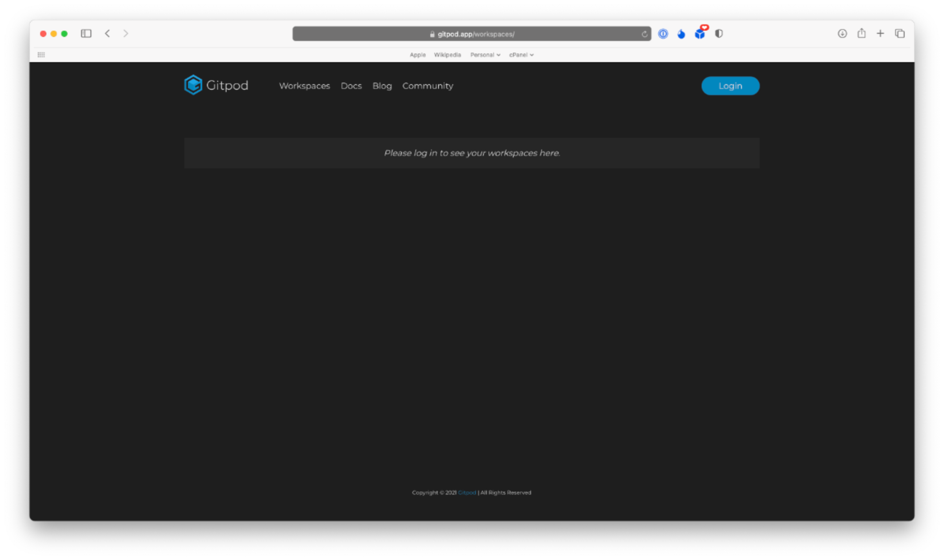Image resolution: width=944 pixels, height=560 pixels.
Task: Open the blue cube extension with badge
Action: pyautogui.click(x=700, y=34)
